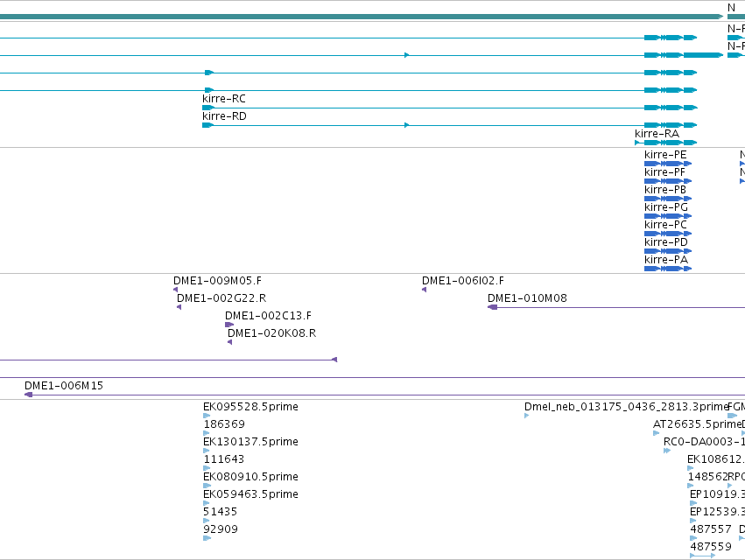The width and height of the screenshot is (745, 560).
Task: Select the DME1-010M08 BAC label
Action: coord(527,298)
